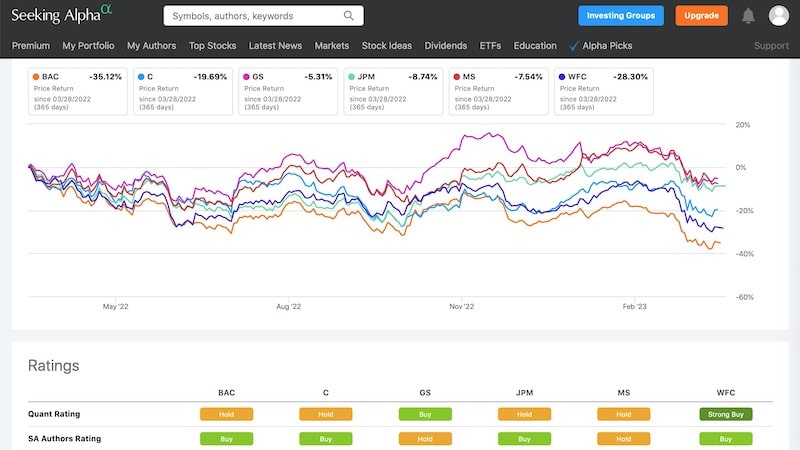Open the Premium menu
Image resolution: width=800 pixels, height=450 pixels.
tap(31, 45)
